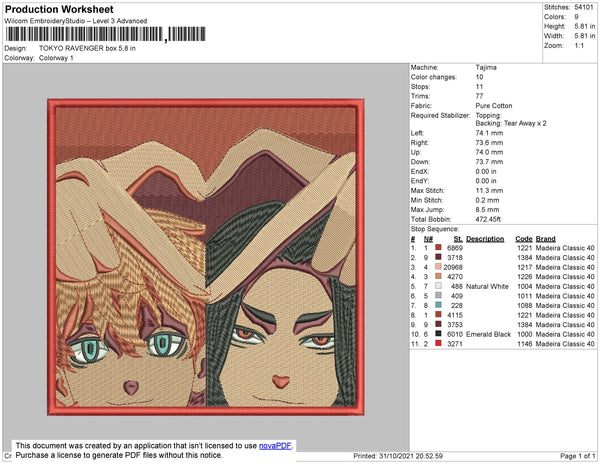Viewport: 600px width, 464px height.
Task: Click the 'Description' column header
Action: (485, 239)
